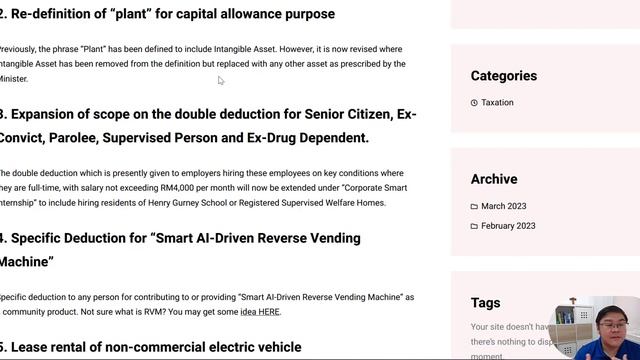Open the March 2023 archive
Screen dimensions: 640x360
pyautogui.click(x=504, y=206)
